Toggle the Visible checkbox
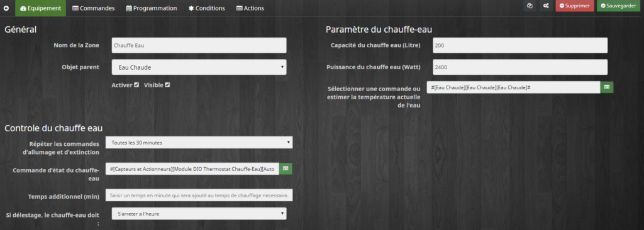This screenshot has height=230, width=644. point(167,85)
